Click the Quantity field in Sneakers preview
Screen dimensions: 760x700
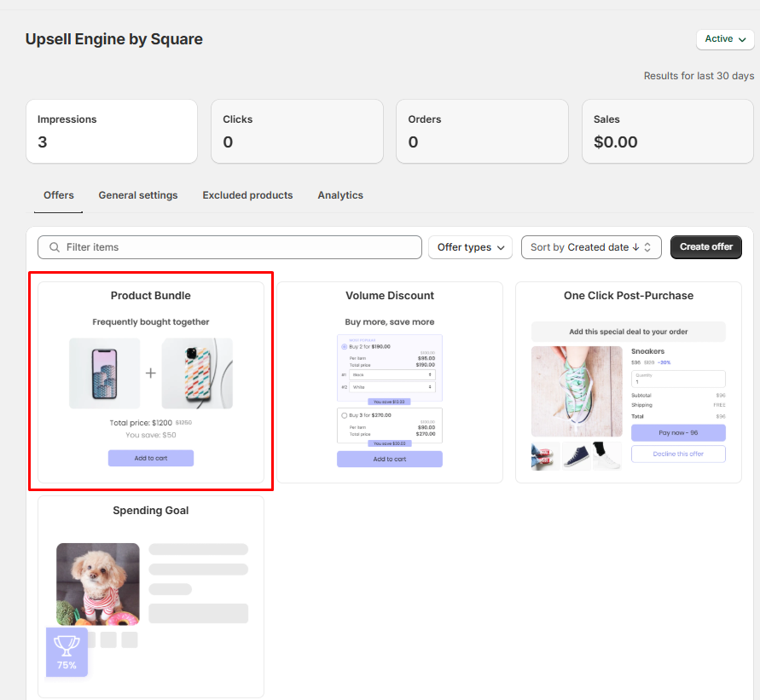coord(678,379)
